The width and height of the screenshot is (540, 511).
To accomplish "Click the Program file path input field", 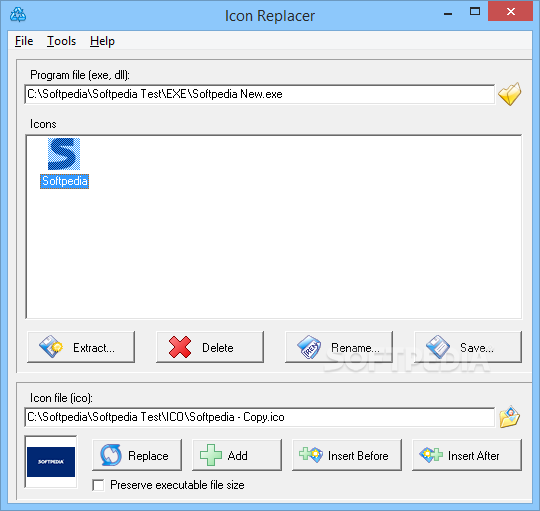I will [260, 94].
